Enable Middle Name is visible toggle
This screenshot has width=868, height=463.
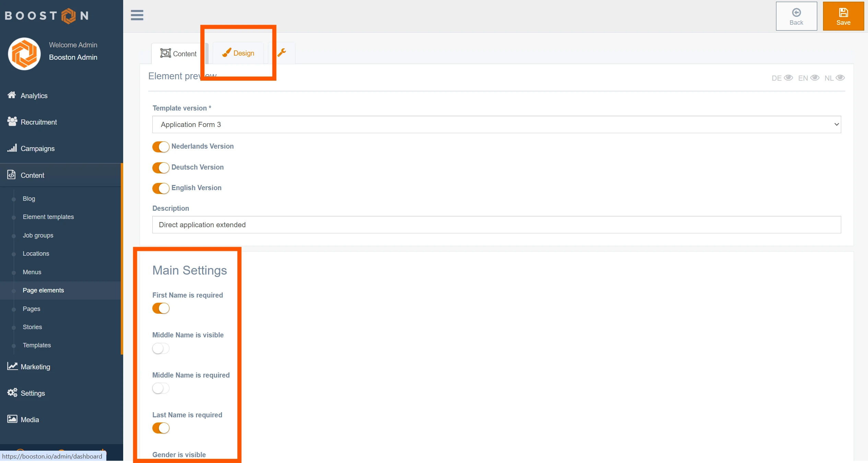(161, 348)
